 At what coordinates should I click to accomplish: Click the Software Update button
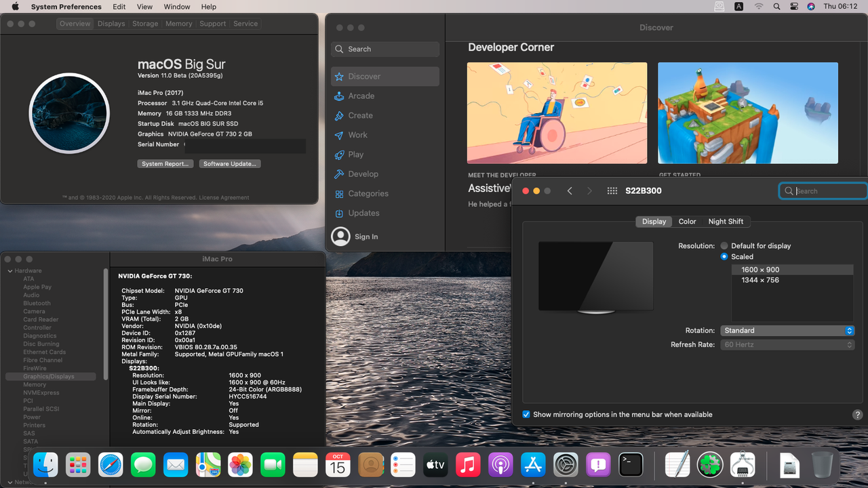[x=230, y=164]
